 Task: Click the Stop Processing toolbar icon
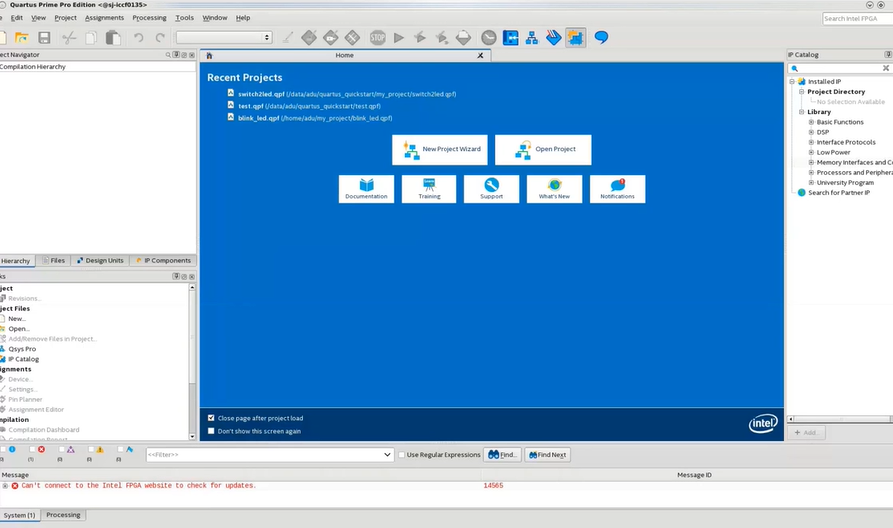coord(377,38)
